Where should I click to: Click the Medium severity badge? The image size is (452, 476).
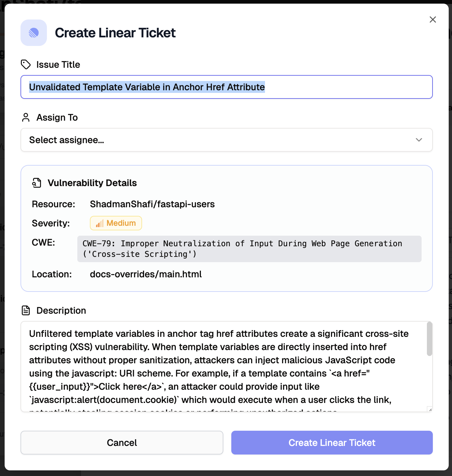(x=116, y=223)
